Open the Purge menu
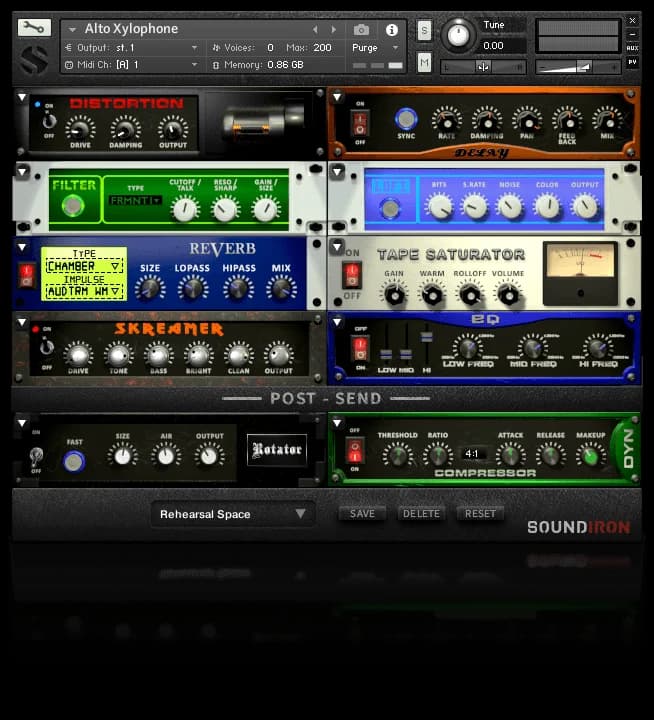The width and height of the screenshot is (654, 720). tap(375, 48)
